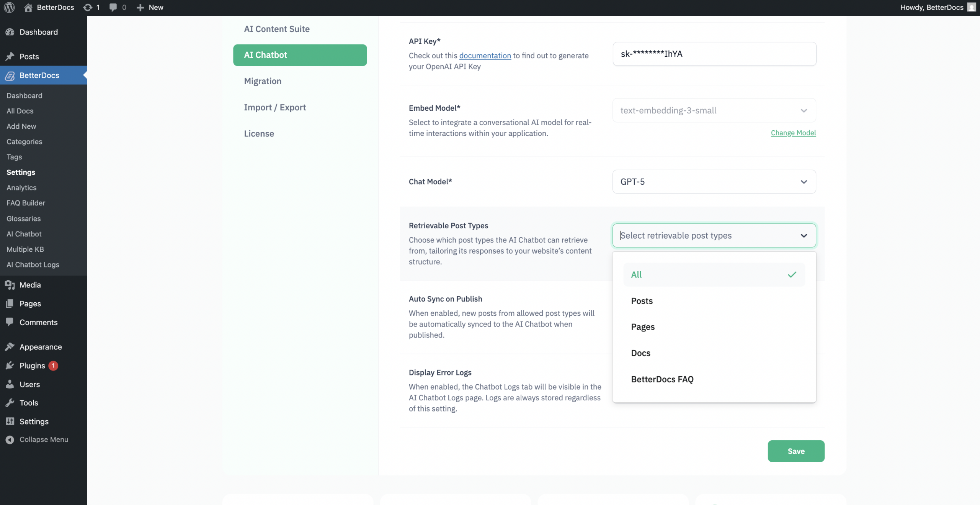Open the Import / Export tab
This screenshot has height=505, width=980.
[300, 107]
